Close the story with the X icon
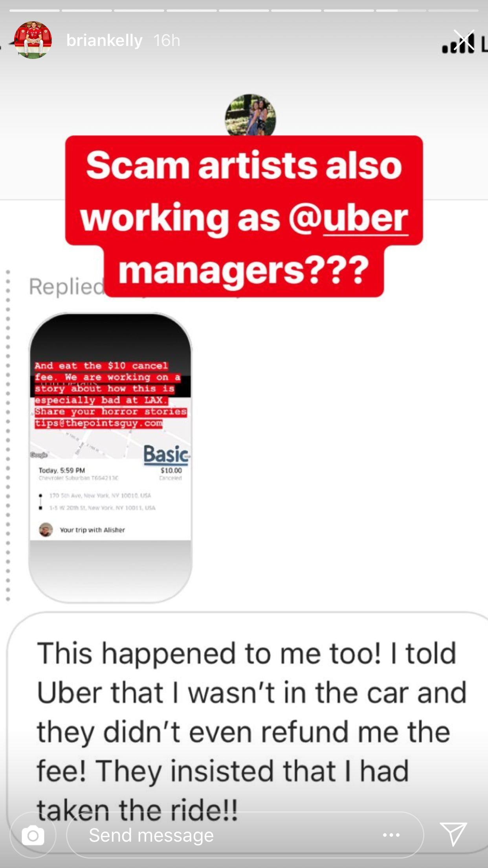 pyautogui.click(x=464, y=40)
